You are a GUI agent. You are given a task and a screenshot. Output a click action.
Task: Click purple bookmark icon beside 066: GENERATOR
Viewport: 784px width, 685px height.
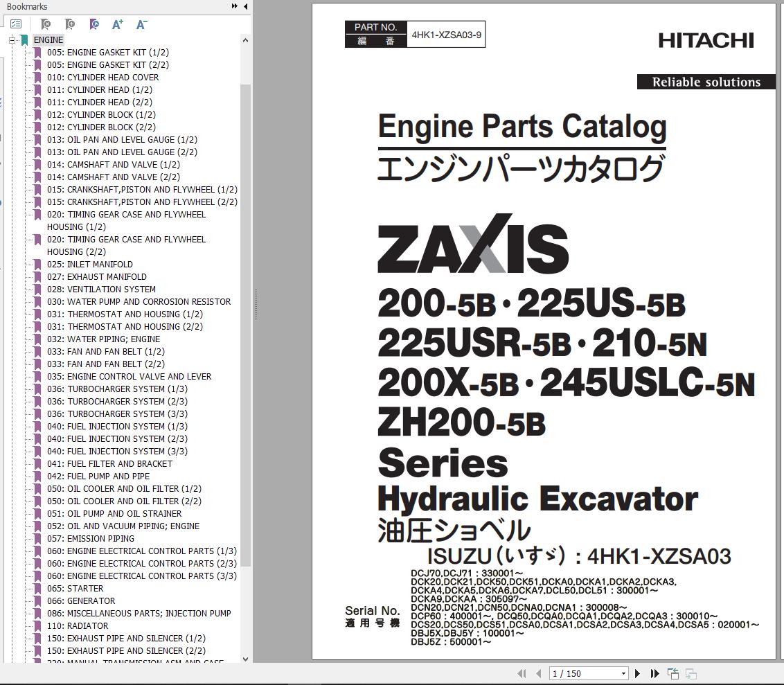[37, 601]
